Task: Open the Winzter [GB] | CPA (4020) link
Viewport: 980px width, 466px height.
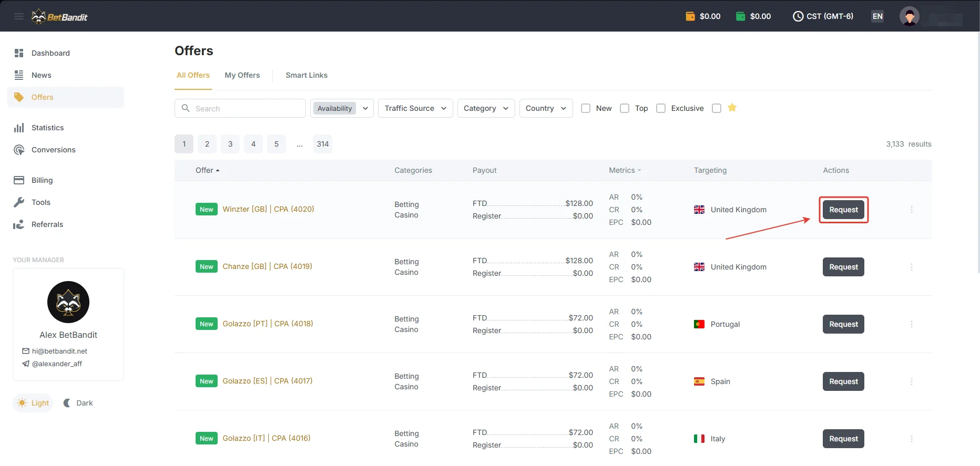Action: coord(268,209)
